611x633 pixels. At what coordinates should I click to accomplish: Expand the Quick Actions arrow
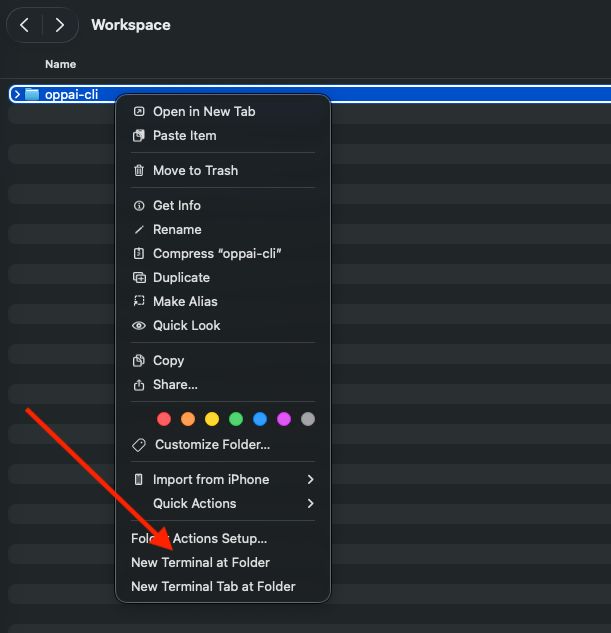click(x=310, y=503)
